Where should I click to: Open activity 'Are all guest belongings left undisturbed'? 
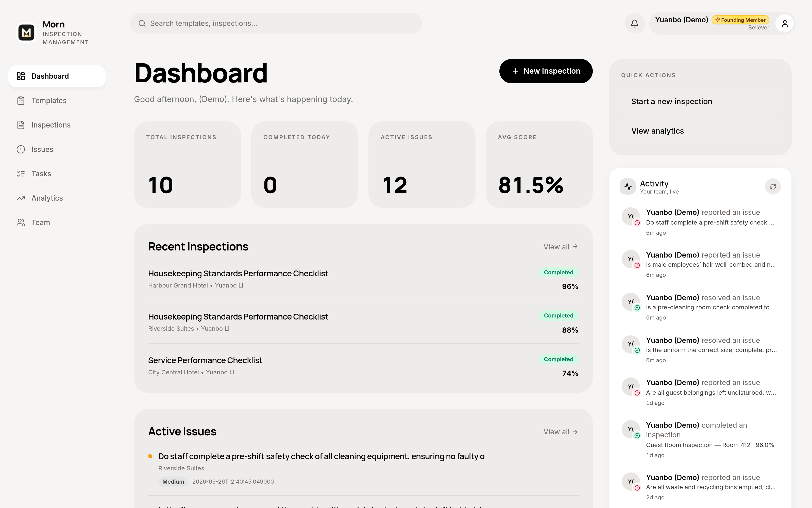(x=700, y=392)
